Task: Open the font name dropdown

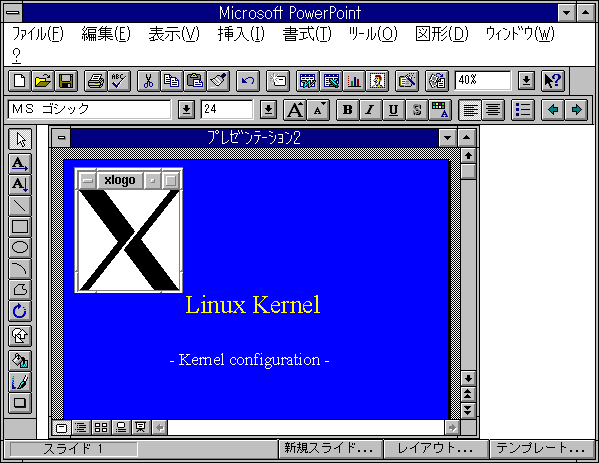Action: click(186, 110)
